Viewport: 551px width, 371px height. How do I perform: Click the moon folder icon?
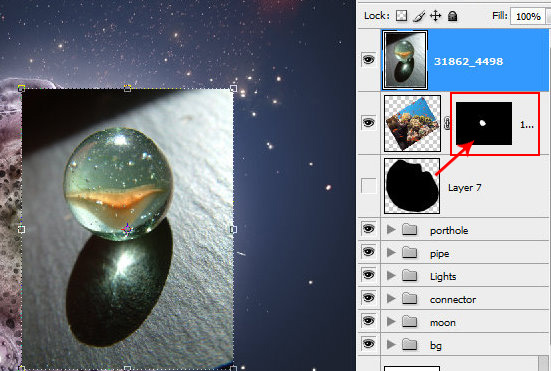tap(409, 321)
